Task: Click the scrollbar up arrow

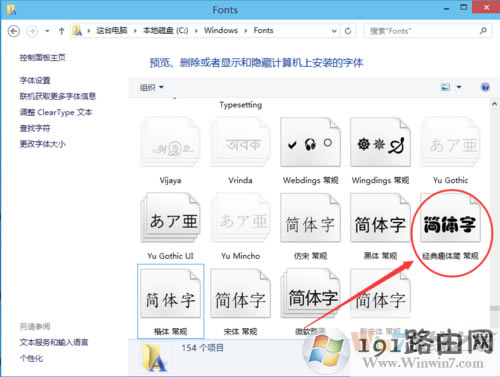Action: [x=494, y=104]
